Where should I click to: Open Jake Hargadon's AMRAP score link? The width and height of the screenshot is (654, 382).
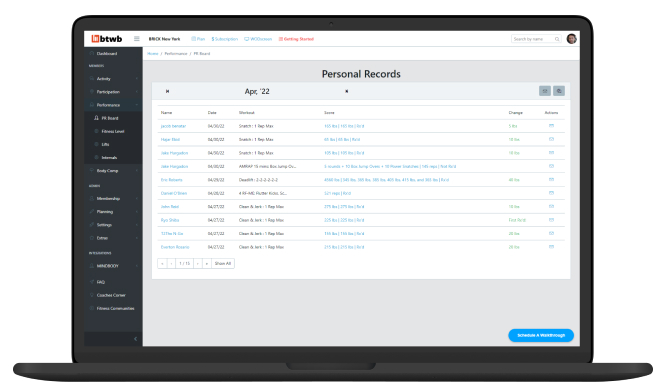(390, 166)
